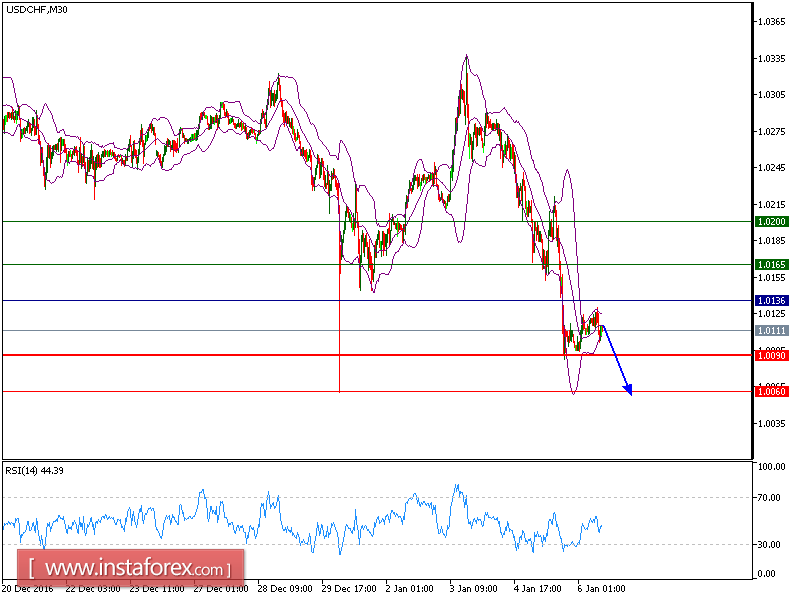Click the 1.0200 horizontal resistance line label

pyautogui.click(x=770, y=220)
